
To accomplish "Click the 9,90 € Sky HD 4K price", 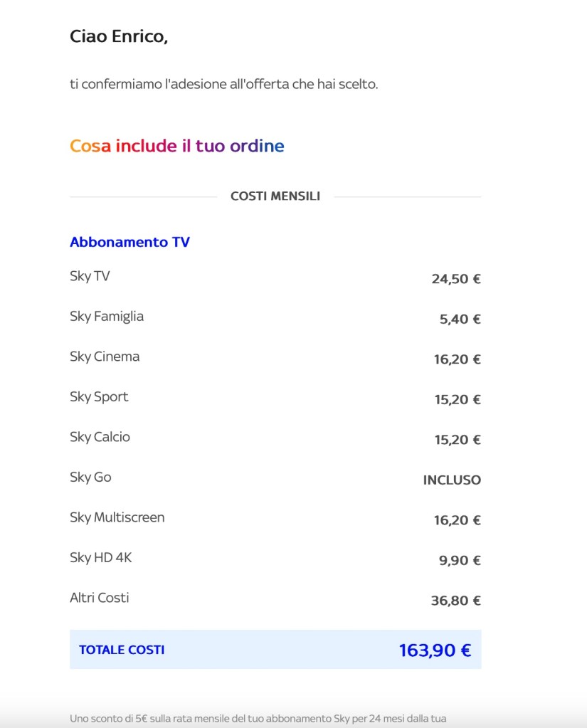I will coord(460,561).
